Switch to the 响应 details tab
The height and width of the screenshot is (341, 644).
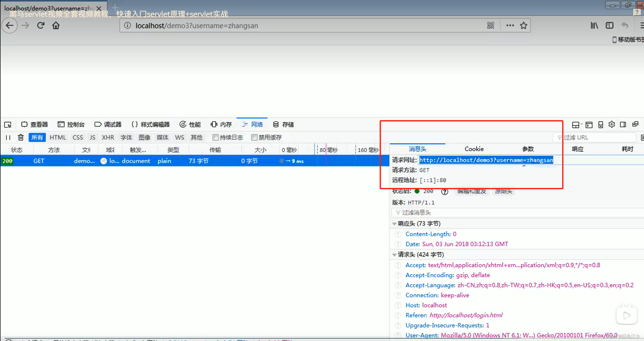point(577,149)
